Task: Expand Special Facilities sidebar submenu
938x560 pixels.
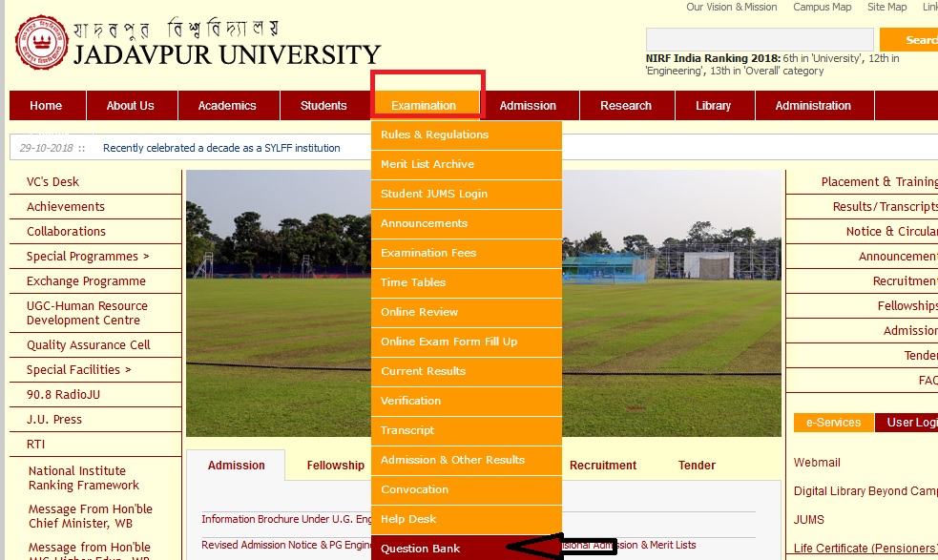Action: [x=79, y=370]
